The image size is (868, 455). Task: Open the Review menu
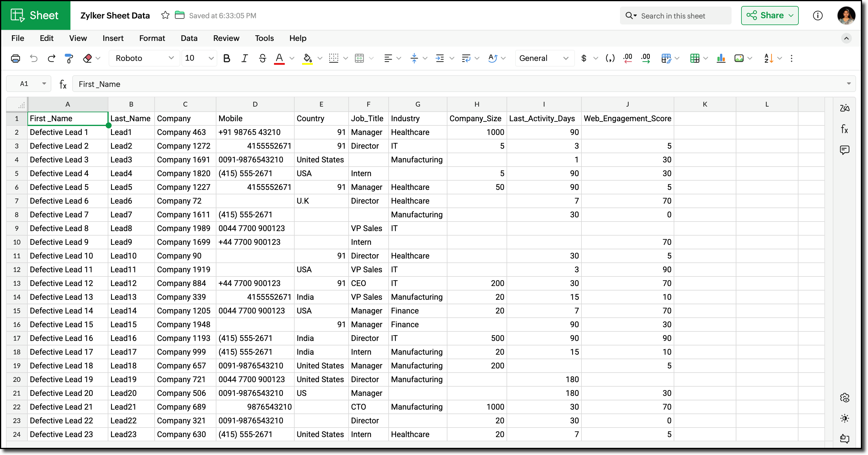tap(226, 38)
